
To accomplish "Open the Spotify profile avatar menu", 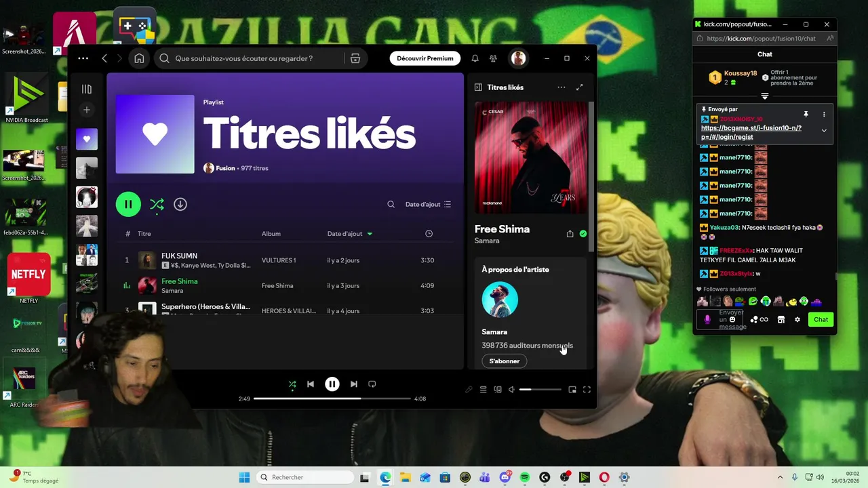I will (x=518, y=58).
